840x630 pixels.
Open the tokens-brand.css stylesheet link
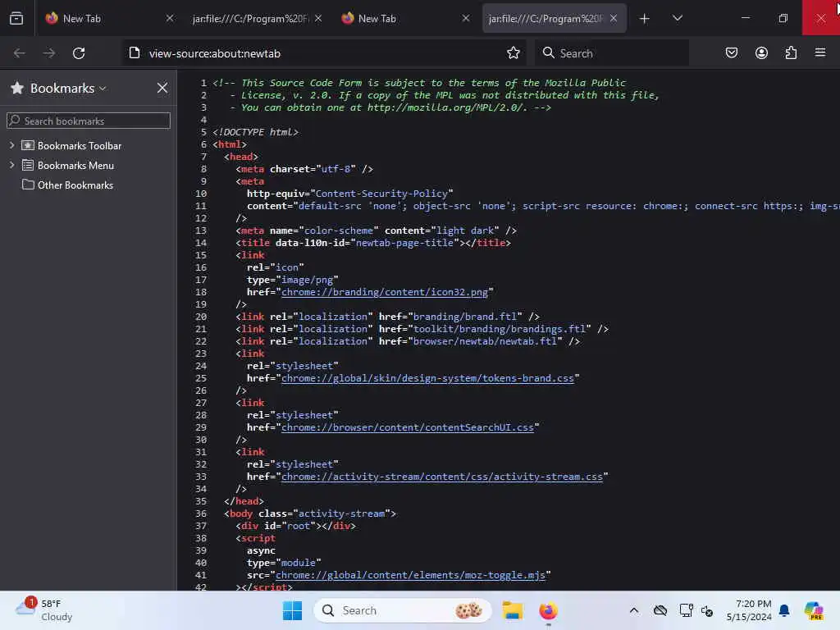[x=427, y=378]
